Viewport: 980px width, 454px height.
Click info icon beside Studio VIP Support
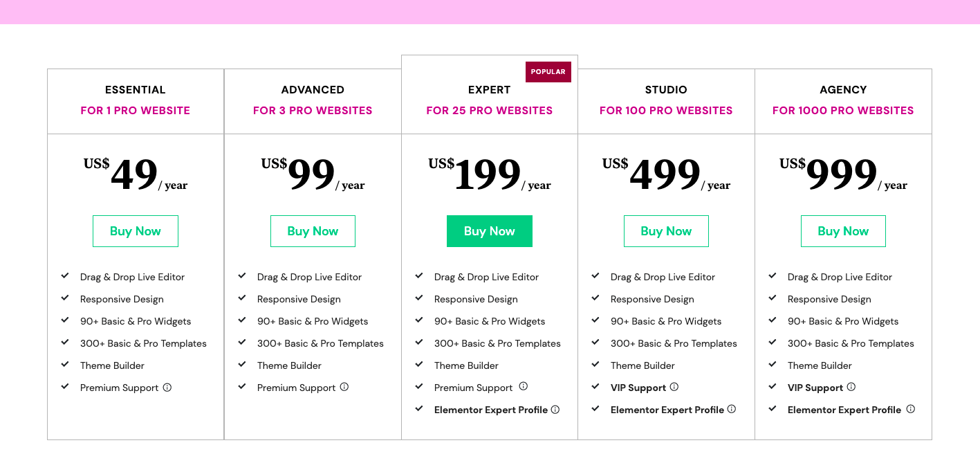coord(674,387)
